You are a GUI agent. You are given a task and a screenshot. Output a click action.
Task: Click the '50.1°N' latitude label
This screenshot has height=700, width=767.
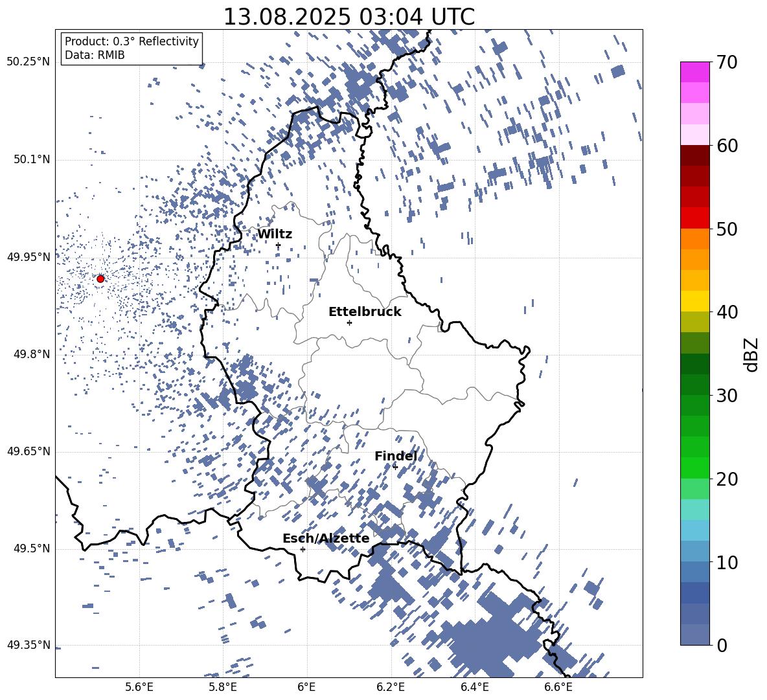pos(32,160)
